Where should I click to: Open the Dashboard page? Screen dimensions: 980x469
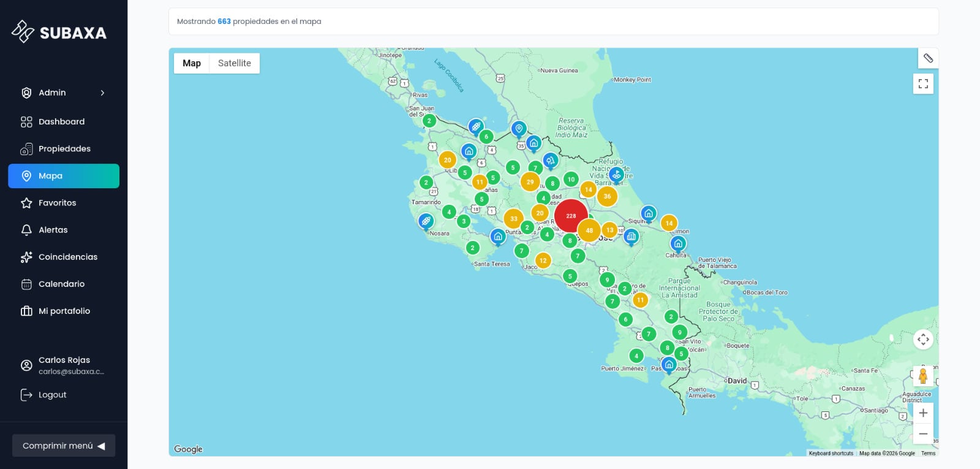(64, 122)
